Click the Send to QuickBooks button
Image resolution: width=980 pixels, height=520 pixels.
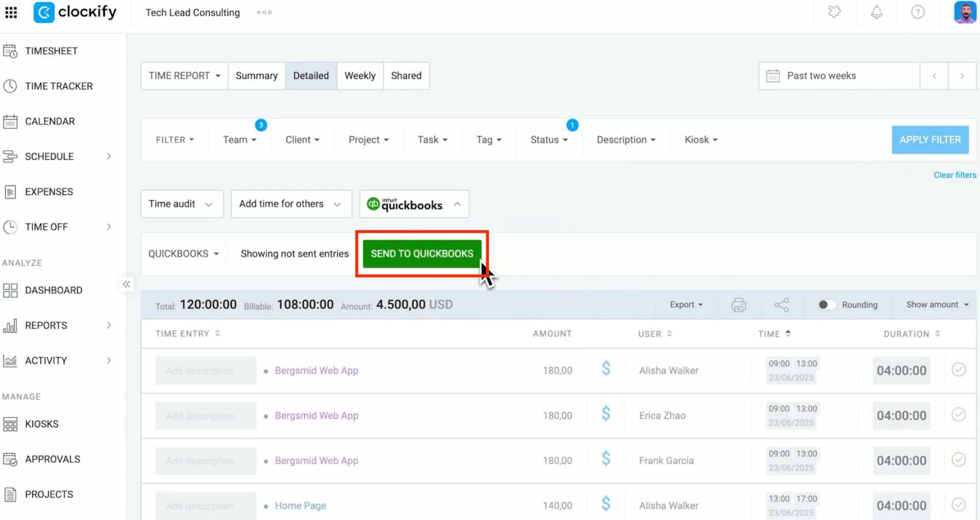tap(422, 253)
